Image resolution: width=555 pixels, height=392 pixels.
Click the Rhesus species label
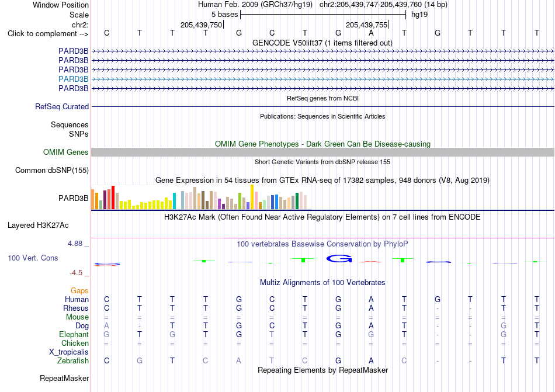76,308
